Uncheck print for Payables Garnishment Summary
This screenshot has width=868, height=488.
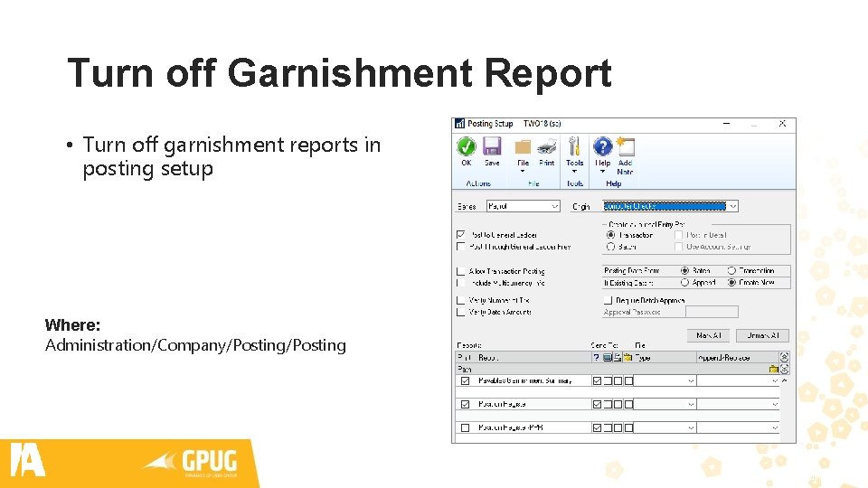click(465, 380)
